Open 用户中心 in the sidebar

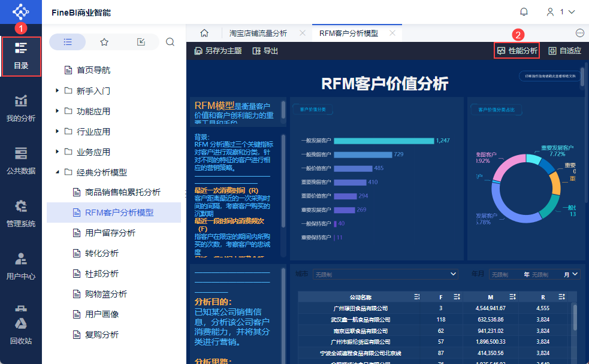21,267
